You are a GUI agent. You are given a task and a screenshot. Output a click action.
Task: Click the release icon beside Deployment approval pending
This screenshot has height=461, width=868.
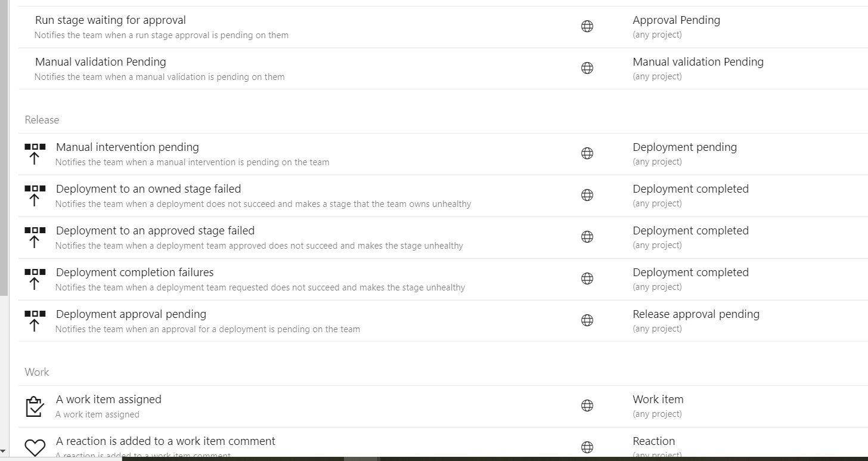click(x=35, y=320)
